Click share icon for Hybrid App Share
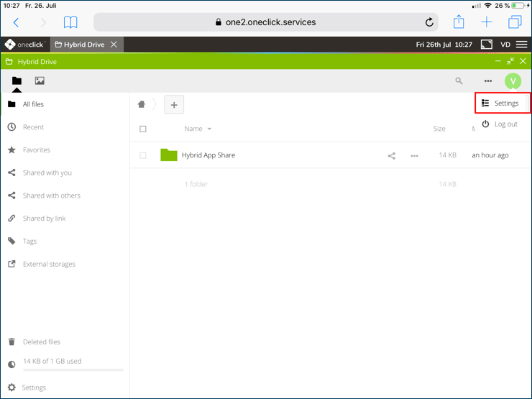Image resolution: width=532 pixels, height=399 pixels. coord(392,155)
